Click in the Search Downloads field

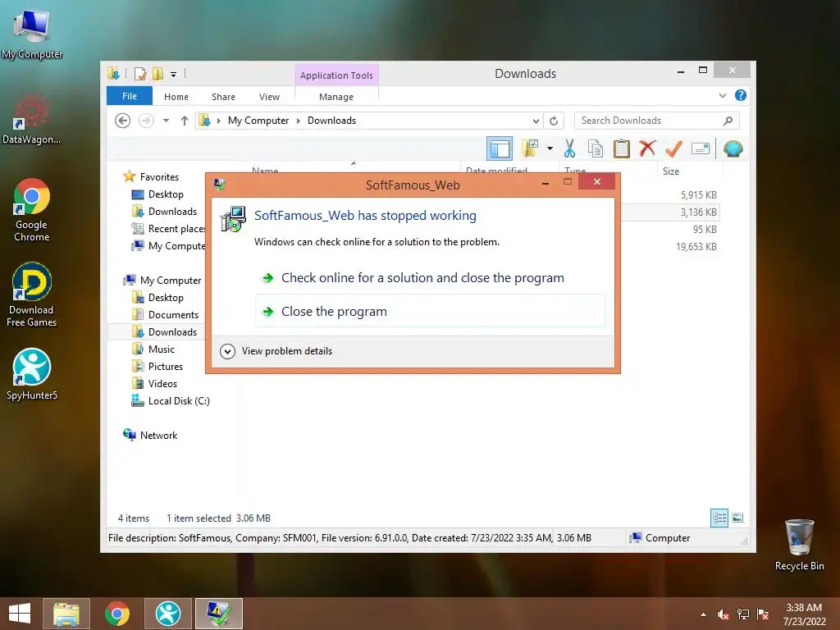[x=657, y=121]
